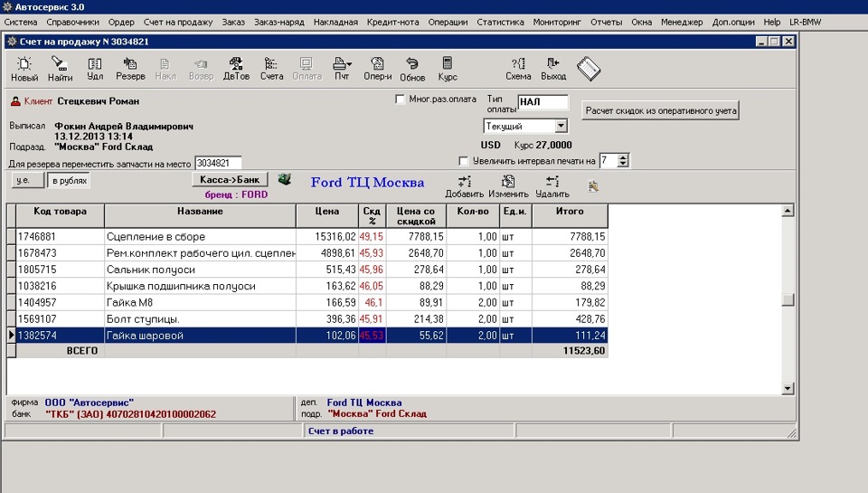Click the Обнов refresh icon
The height and width of the screenshot is (493, 868).
[412, 70]
